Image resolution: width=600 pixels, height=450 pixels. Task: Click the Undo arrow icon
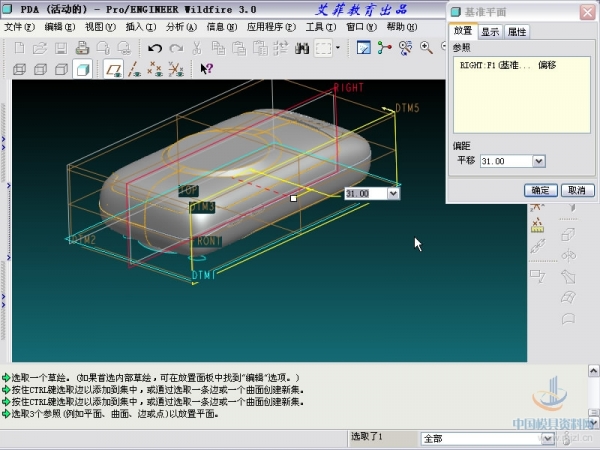click(155, 47)
